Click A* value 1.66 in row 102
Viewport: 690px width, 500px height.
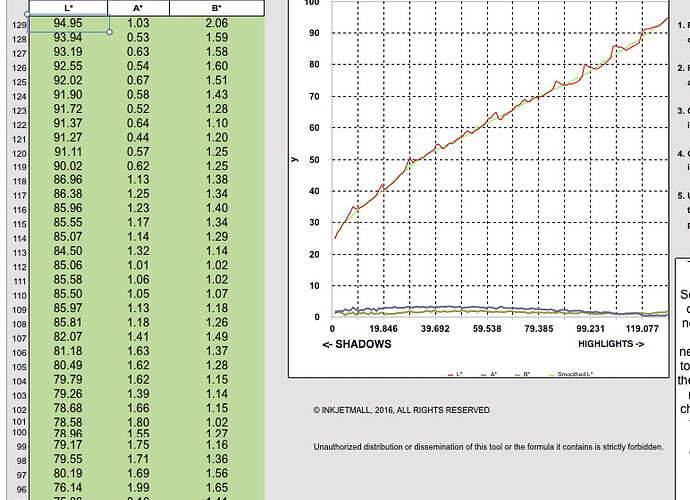138,408
